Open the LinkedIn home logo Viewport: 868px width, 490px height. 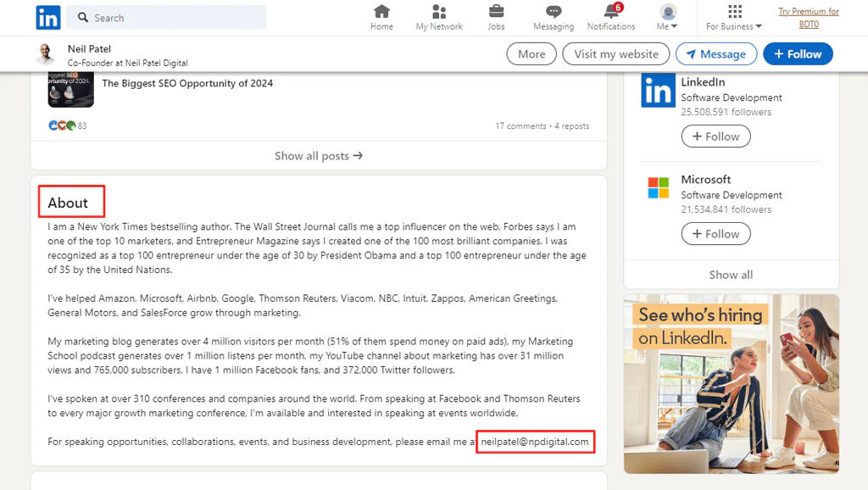click(x=48, y=18)
